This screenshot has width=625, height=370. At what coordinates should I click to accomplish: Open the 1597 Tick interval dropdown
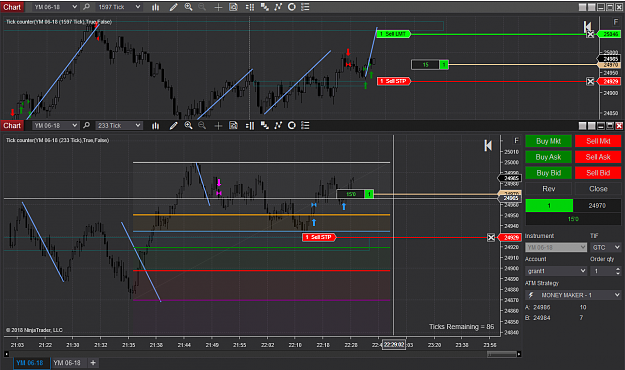[x=119, y=7]
